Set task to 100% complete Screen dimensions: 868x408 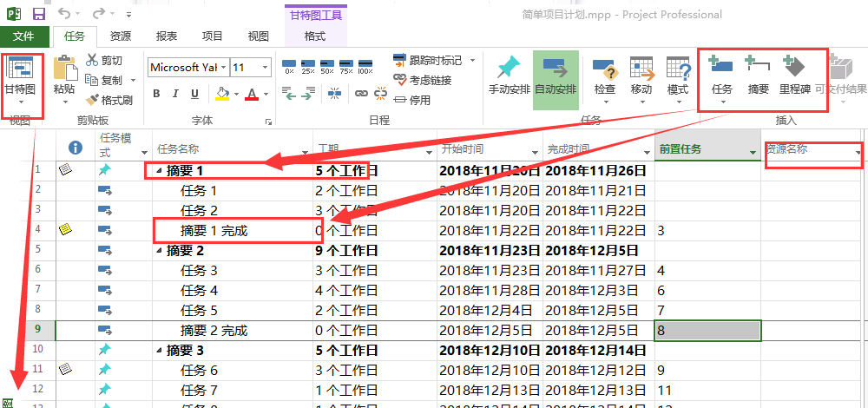point(365,67)
